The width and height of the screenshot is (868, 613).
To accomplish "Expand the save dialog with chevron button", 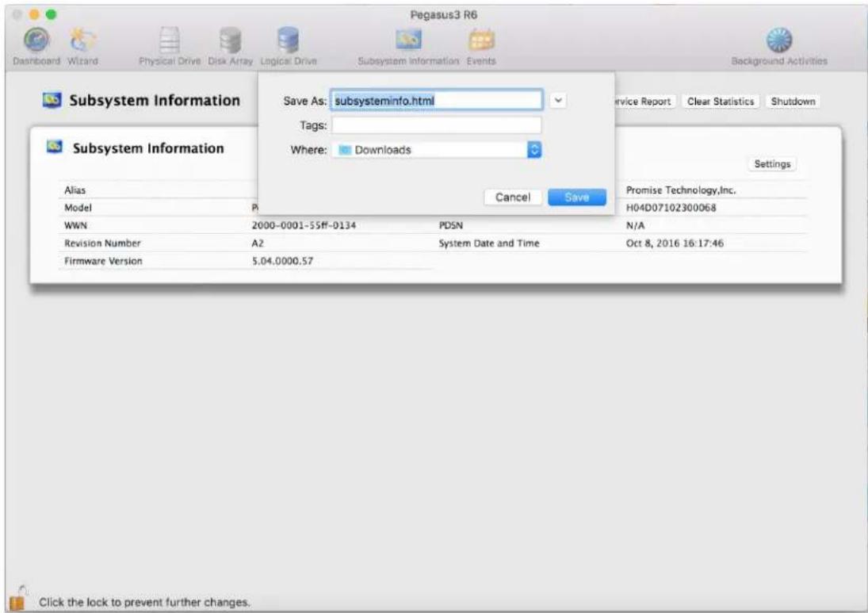I will (558, 101).
